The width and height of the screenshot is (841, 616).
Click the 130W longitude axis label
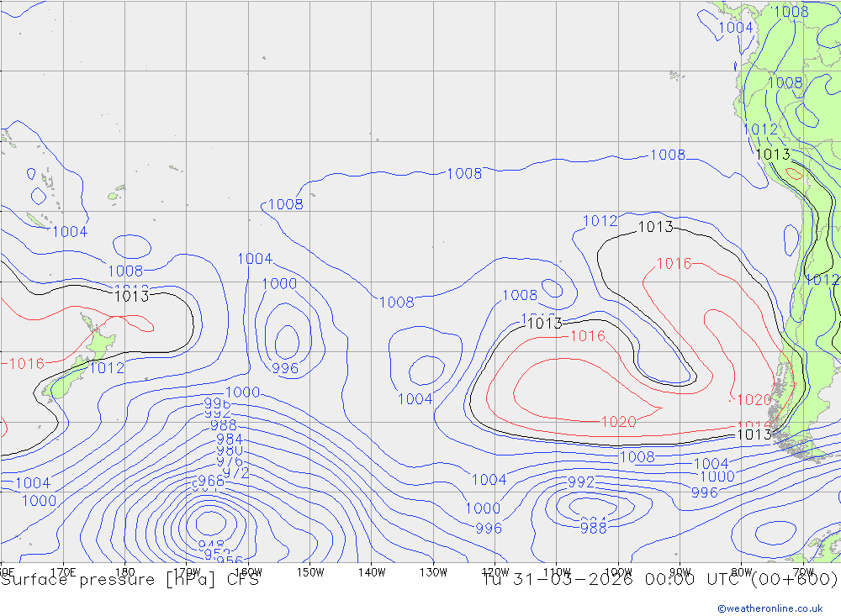(433, 572)
